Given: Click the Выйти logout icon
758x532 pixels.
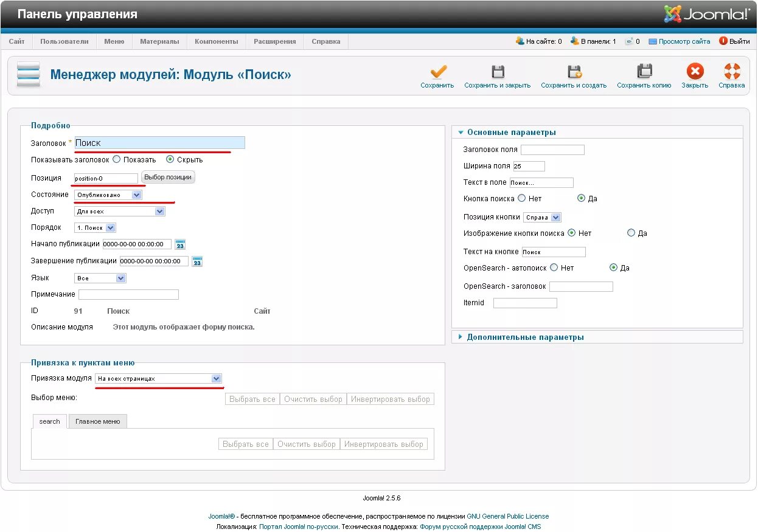Looking at the screenshot, I should [x=723, y=41].
